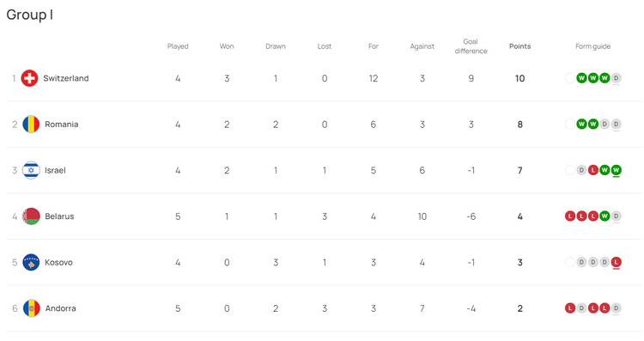Click Kosovo's underlined latest loss badge
Screen dimensions: 644x341
(616, 262)
